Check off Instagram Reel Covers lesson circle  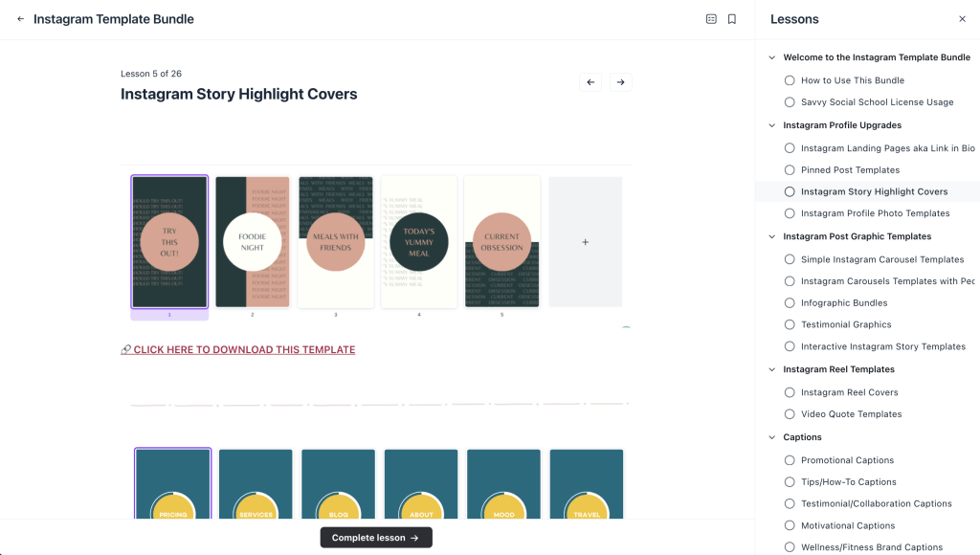pyautogui.click(x=790, y=392)
